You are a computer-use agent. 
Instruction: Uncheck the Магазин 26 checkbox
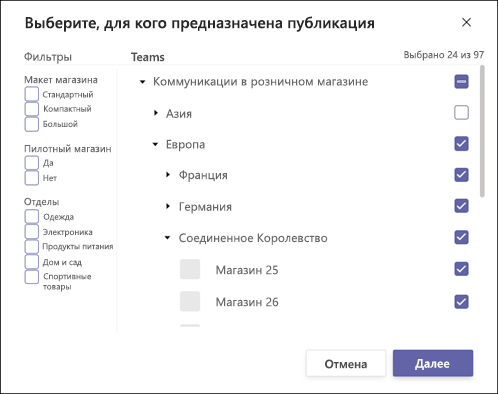[x=461, y=302]
